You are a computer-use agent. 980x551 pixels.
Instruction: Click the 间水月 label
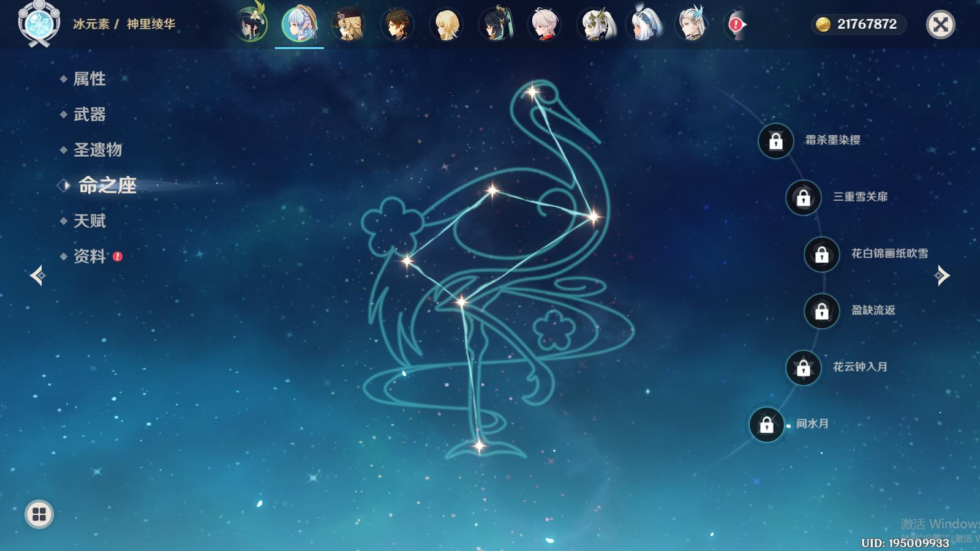click(x=812, y=424)
